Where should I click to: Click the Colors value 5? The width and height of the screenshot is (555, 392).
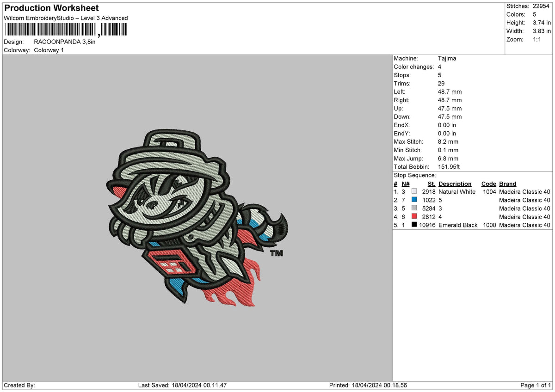coord(535,14)
